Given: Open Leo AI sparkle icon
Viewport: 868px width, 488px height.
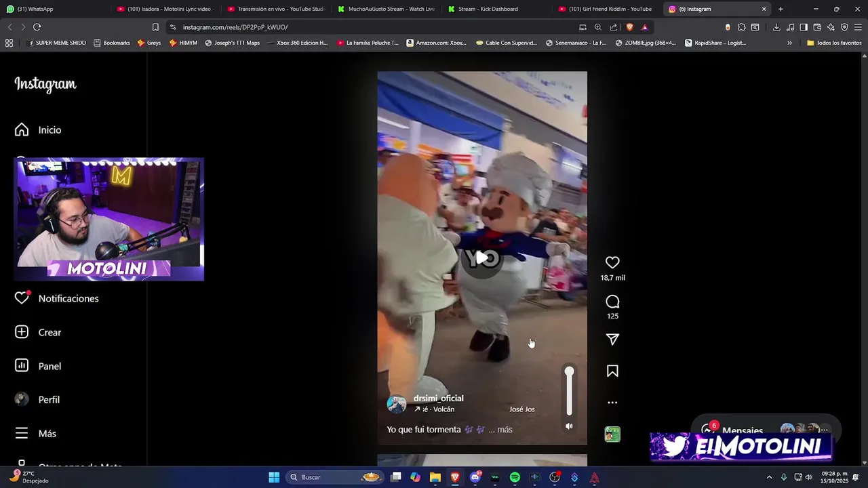Looking at the screenshot, I should 831,27.
